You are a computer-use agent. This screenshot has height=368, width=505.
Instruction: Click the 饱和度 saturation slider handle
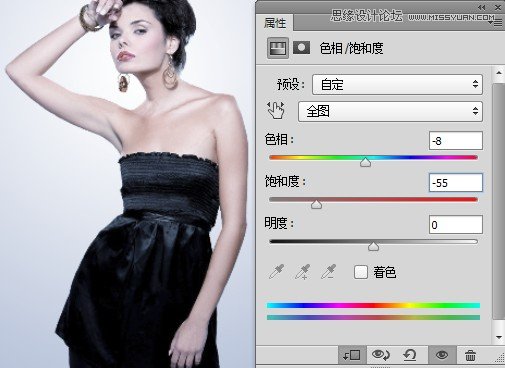[x=316, y=204]
